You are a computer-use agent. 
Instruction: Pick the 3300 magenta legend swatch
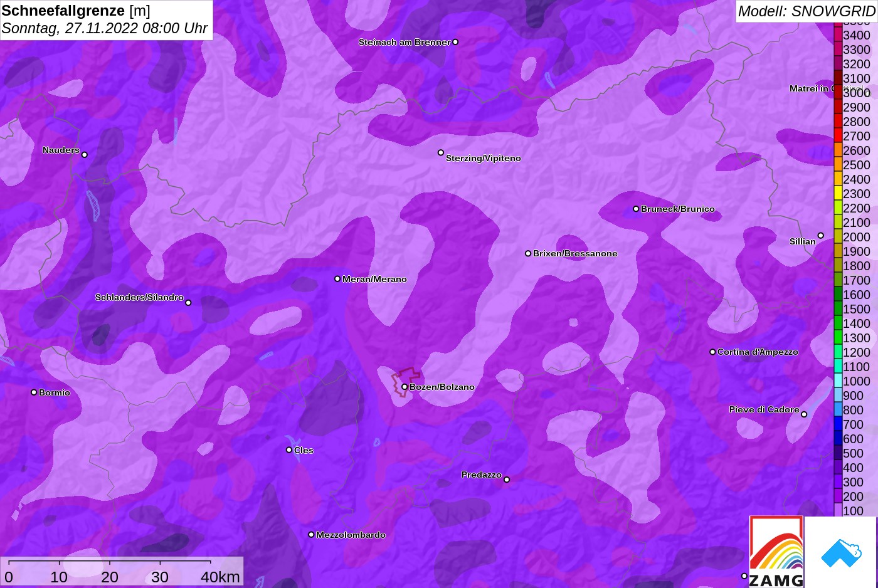[838, 49]
